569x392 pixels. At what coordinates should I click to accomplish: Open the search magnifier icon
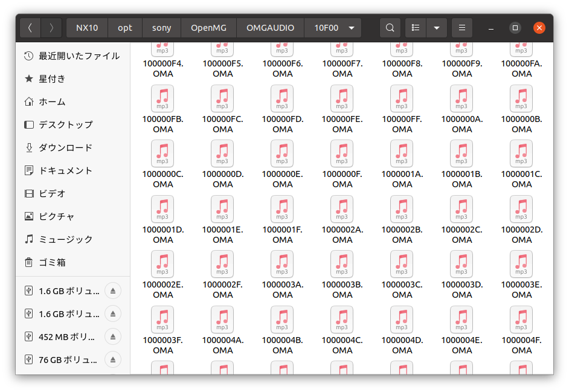click(x=390, y=28)
